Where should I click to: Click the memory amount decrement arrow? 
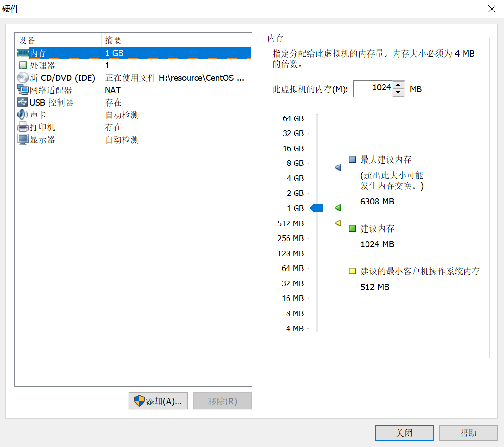point(397,92)
